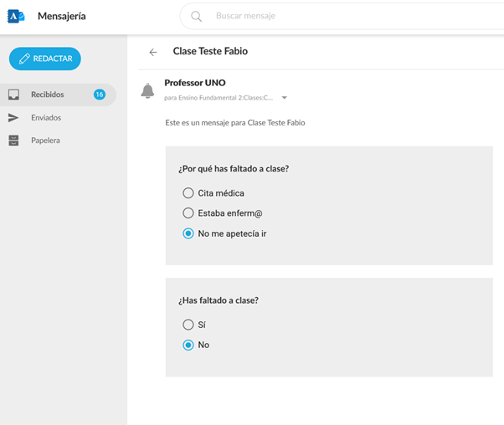Click the magnifier icon in search bar
Screen dimensions: 504x425
(196, 16)
